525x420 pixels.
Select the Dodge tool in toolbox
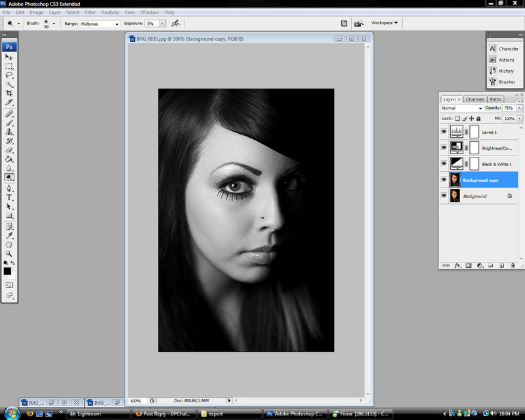tap(9, 177)
